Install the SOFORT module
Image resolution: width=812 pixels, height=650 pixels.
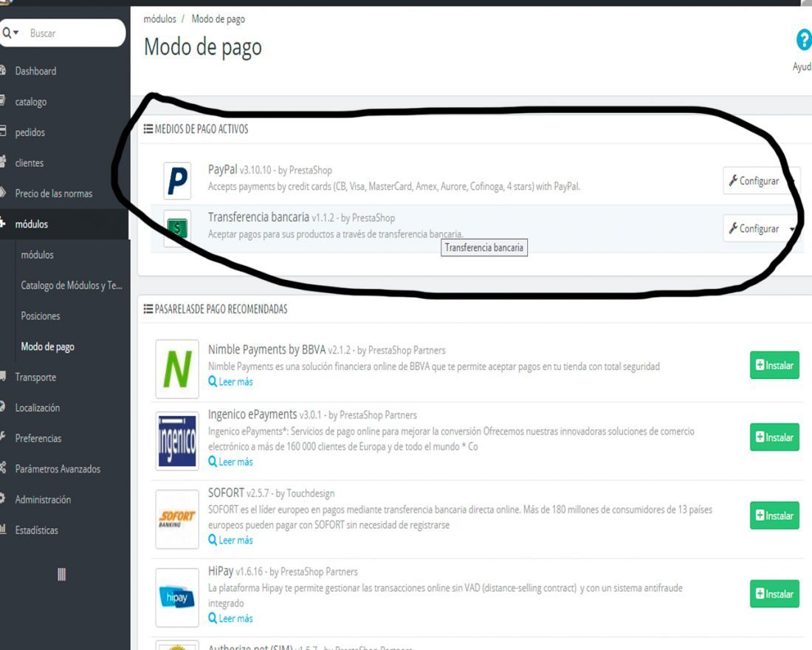click(774, 516)
